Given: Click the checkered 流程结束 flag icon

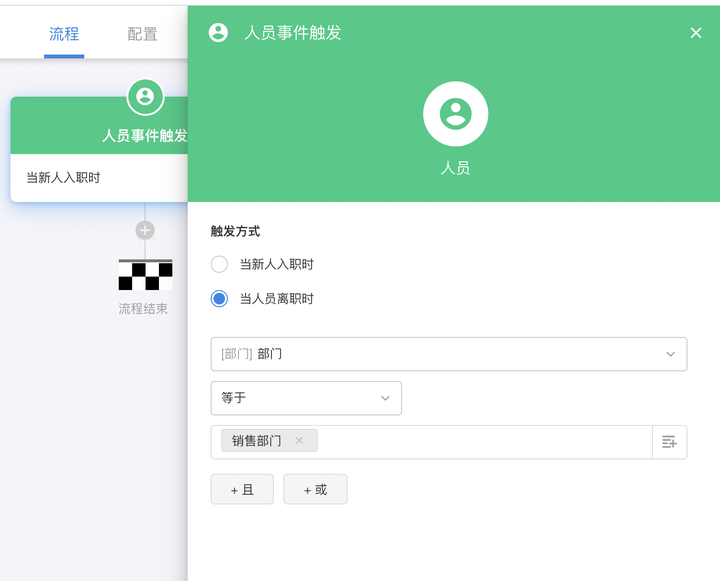Looking at the screenshot, I should click(x=146, y=275).
